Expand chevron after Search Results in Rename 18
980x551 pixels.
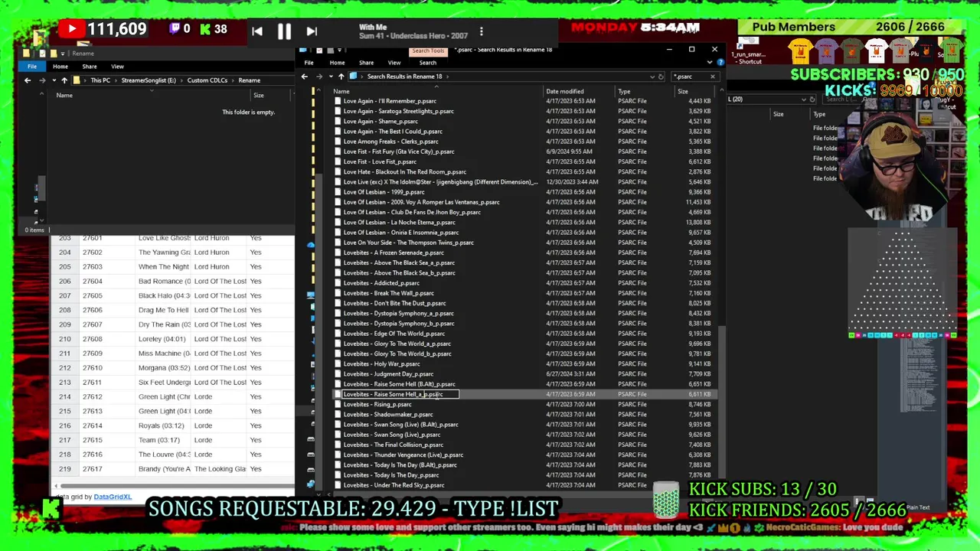pos(447,77)
